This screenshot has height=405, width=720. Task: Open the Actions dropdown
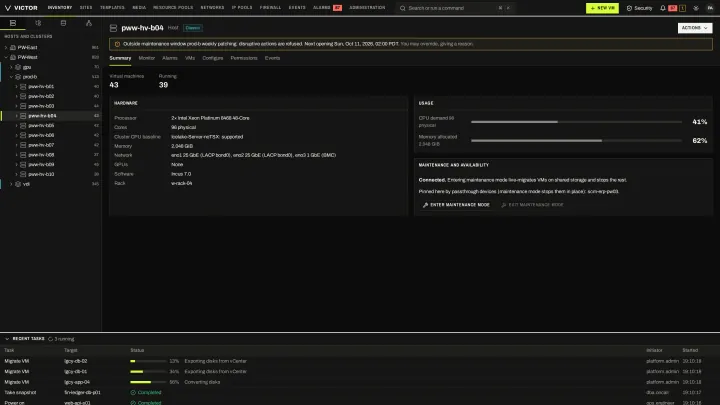point(695,28)
